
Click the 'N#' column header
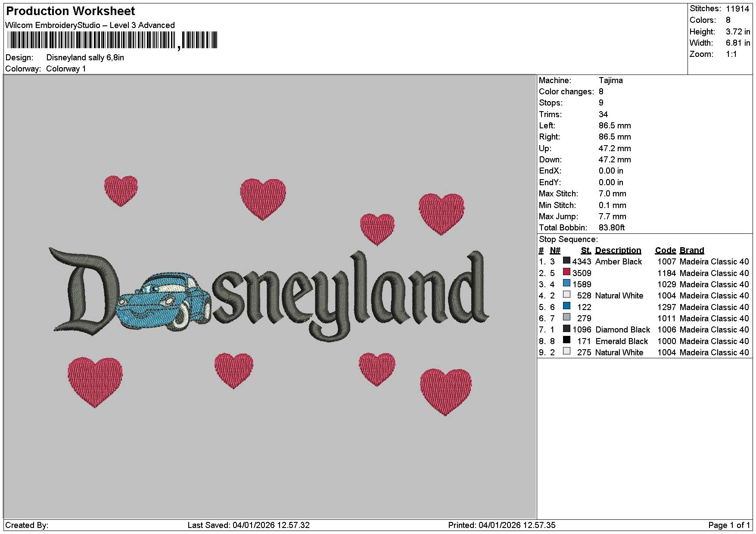point(555,251)
